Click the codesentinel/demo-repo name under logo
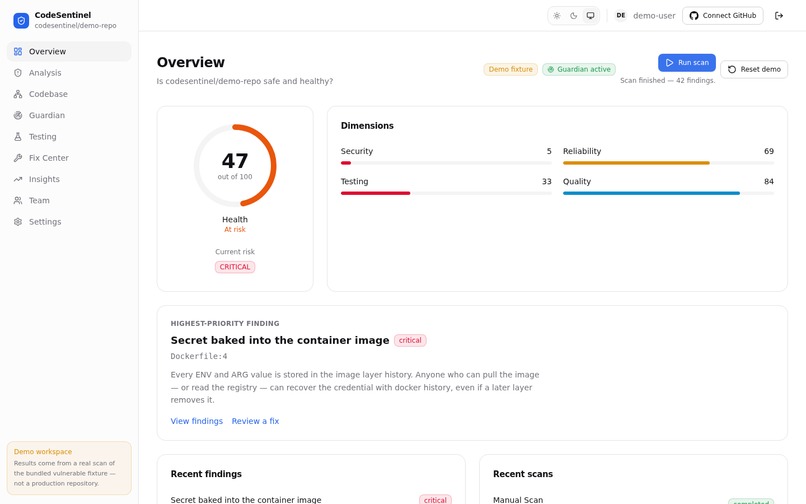Image resolution: width=806 pixels, height=504 pixels. tap(76, 26)
